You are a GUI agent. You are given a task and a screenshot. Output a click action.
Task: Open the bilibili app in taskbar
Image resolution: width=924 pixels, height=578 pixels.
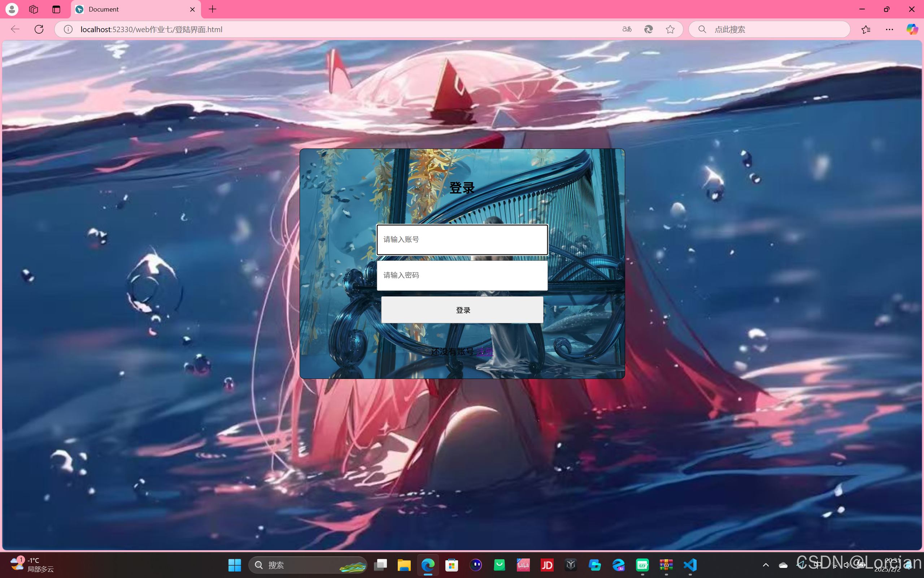[523, 565]
